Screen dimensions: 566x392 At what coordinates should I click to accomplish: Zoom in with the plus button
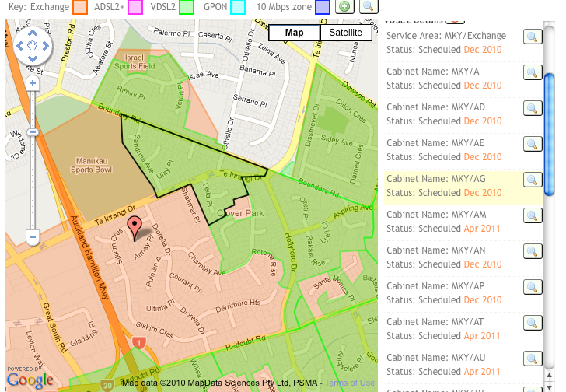tap(33, 83)
